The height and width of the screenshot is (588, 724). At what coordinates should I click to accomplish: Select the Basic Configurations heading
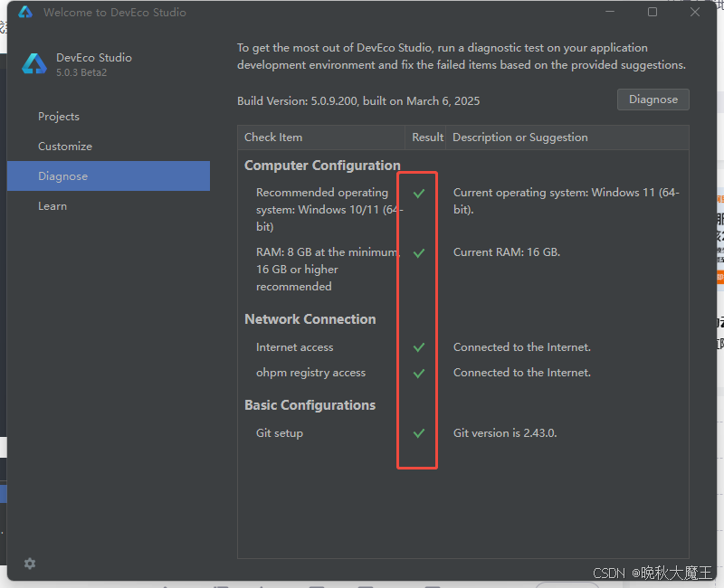(x=310, y=404)
